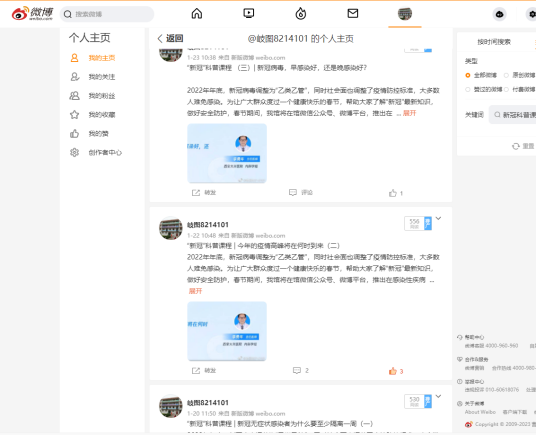This screenshot has height=435, width=536.
Task: Open the 530 阅读 promote badge on 1-20 post
Action: (x=418, y=402)
